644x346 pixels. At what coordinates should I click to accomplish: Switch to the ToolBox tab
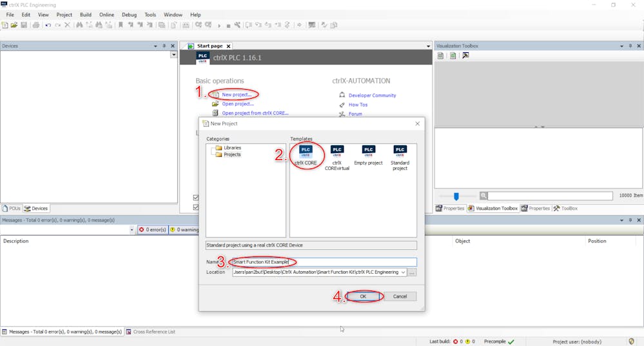[x=565, y=208]
